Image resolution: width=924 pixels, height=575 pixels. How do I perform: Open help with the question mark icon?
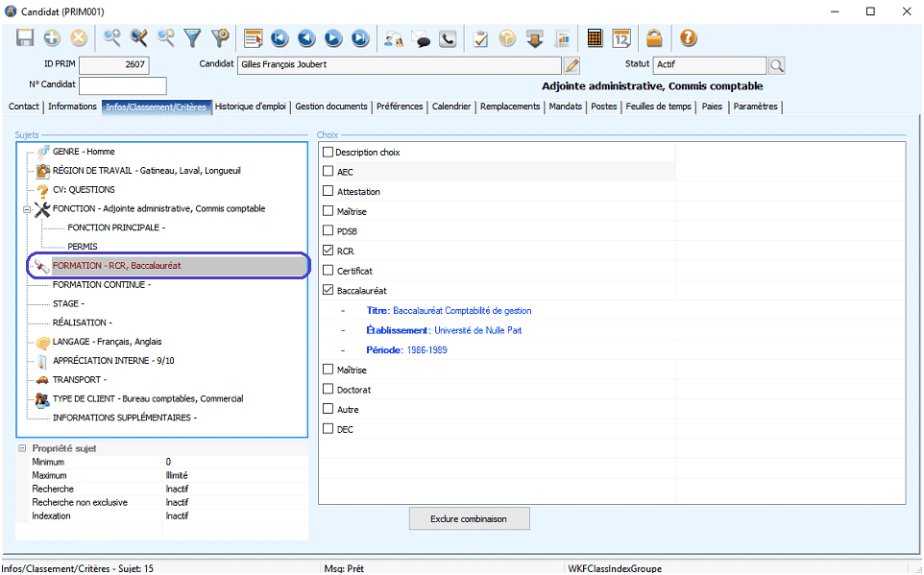688,38
